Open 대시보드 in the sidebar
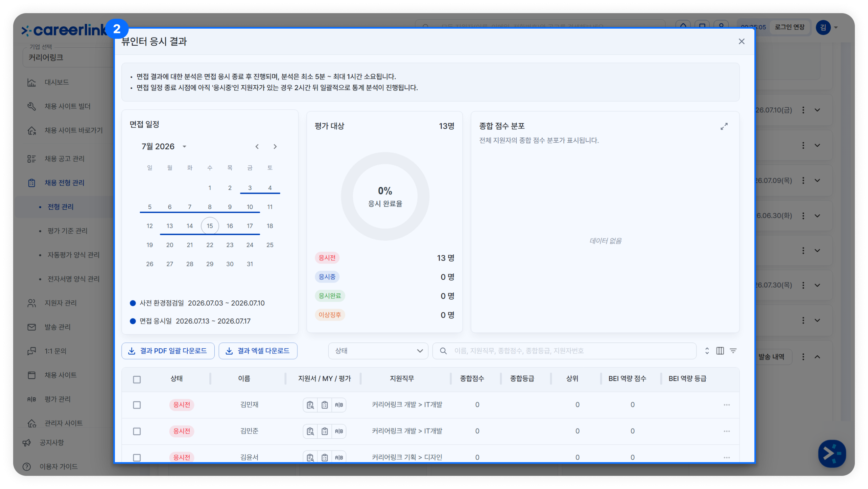Viewport: 868px width, 489px height. click(57, 82)
